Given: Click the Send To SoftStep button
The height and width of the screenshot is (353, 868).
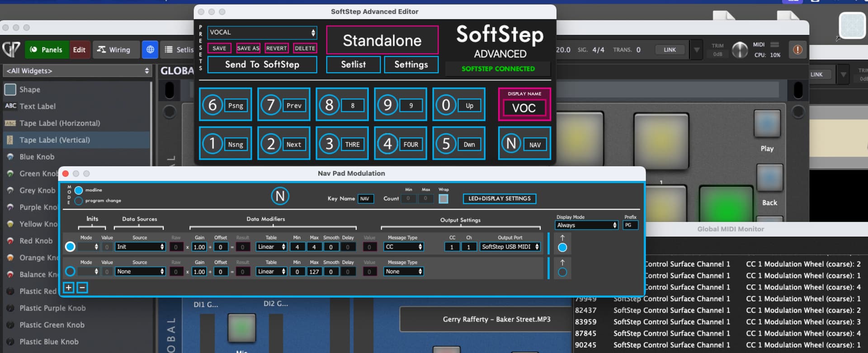Looking at the screenshot, I should (x=262, y=65).
